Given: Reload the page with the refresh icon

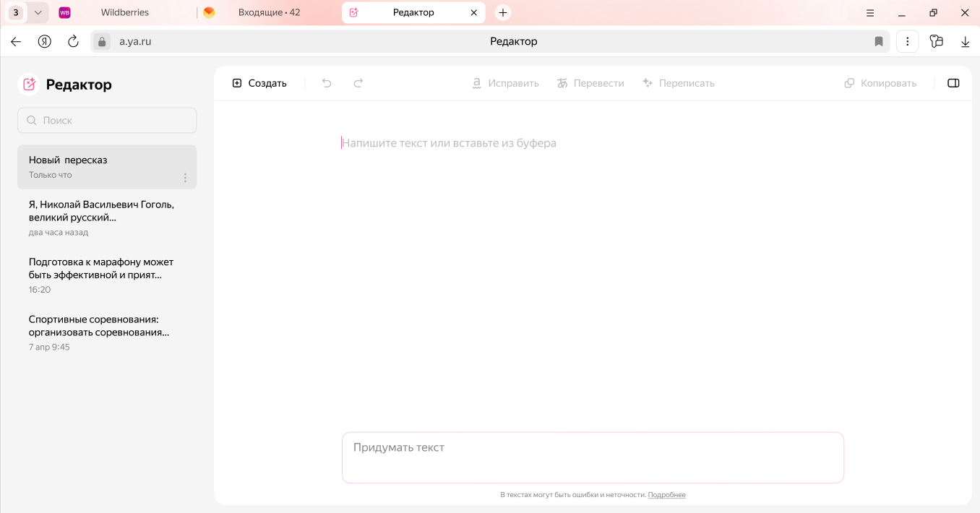Looking at the screenshot, I should [x=73, y=42].
